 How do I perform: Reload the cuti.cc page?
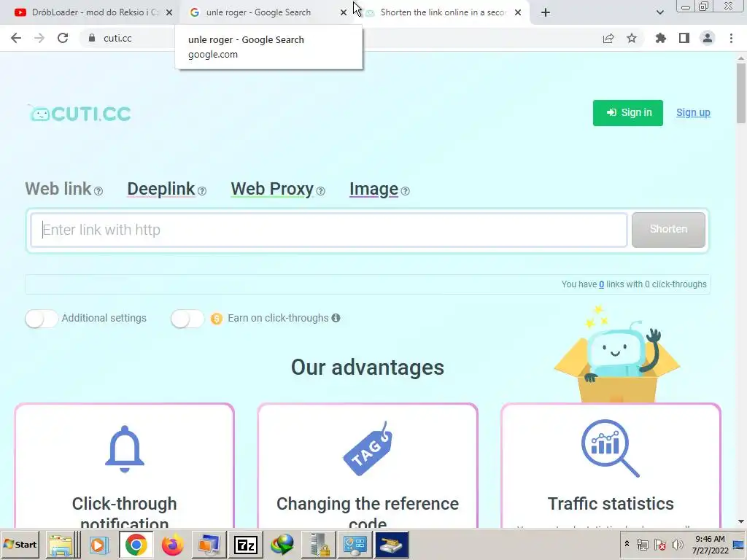[x=63, y=38]
